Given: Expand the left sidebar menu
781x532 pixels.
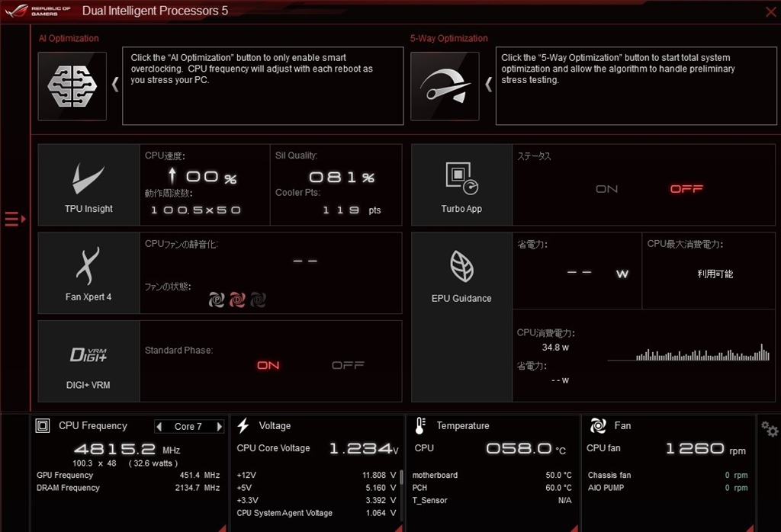Looking at the screenshot, I should pos(15,219).
